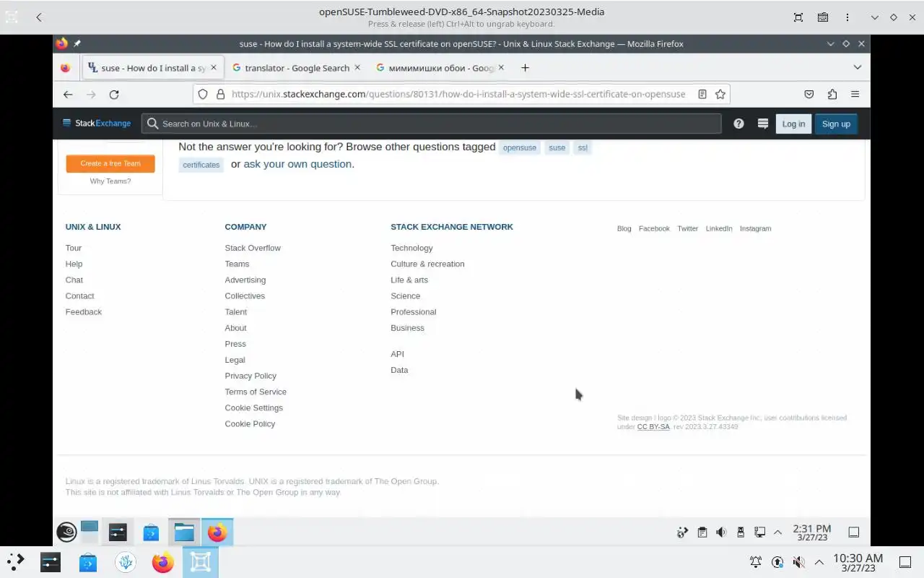
Task: Pin the Firefox window with pushpin icon
Action: 77,43
